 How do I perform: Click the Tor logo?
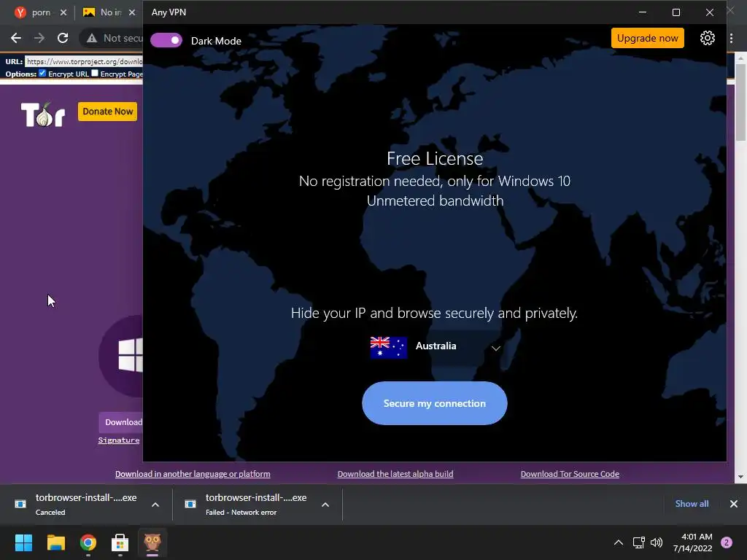[x=43, y=114]
